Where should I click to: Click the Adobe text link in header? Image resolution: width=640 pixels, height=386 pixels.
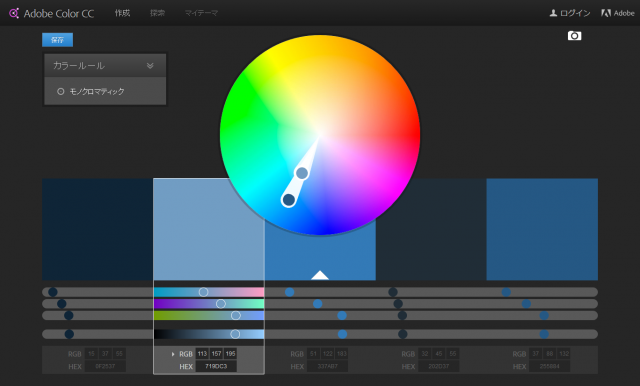(624, 13)
